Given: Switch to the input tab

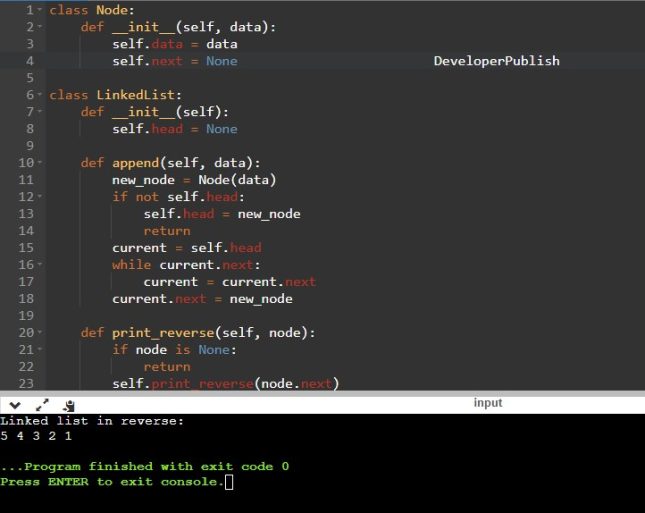Looking at the screenshot, I should pyautogui.click(x=488, y=403).
